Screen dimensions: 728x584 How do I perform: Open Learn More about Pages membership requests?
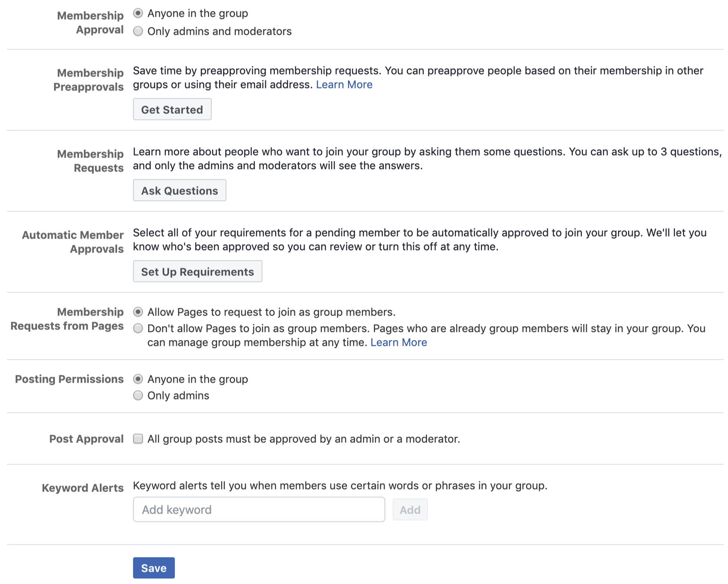[398, 342]
